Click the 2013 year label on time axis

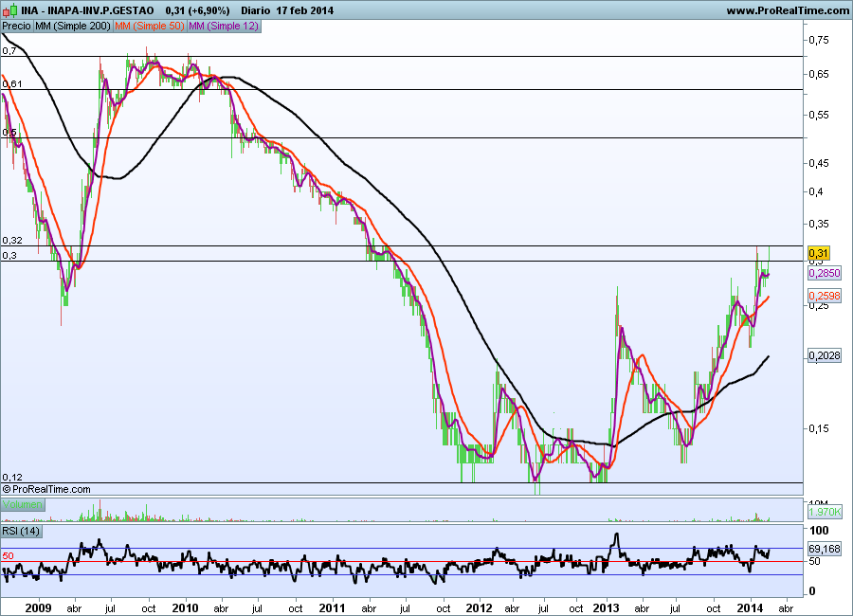click(x=606, y=608)
